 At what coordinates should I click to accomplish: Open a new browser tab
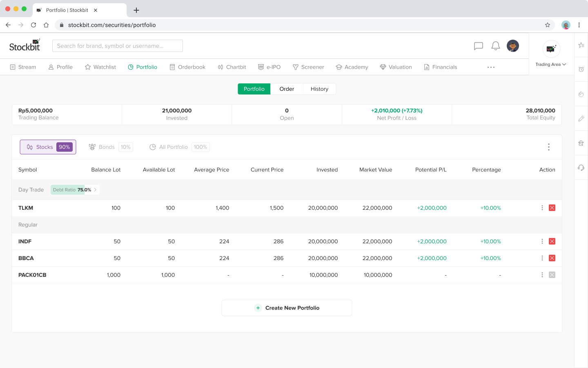click(x=136, y=10)
